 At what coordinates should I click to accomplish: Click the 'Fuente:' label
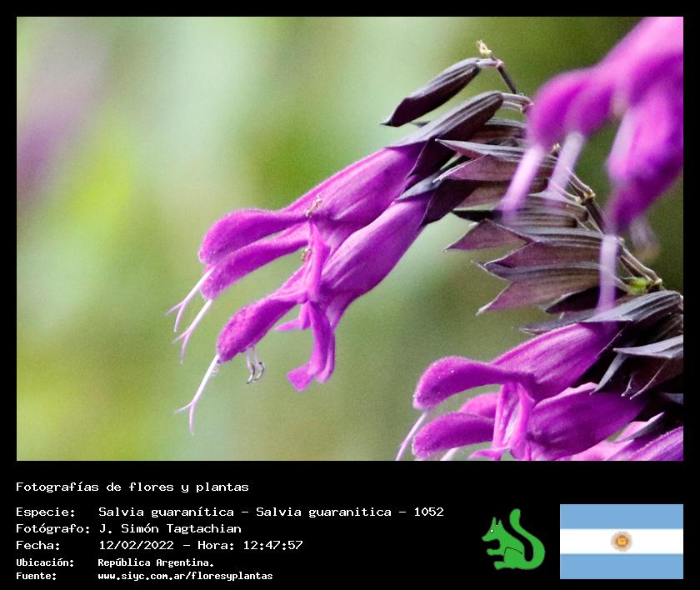[37, 576]
